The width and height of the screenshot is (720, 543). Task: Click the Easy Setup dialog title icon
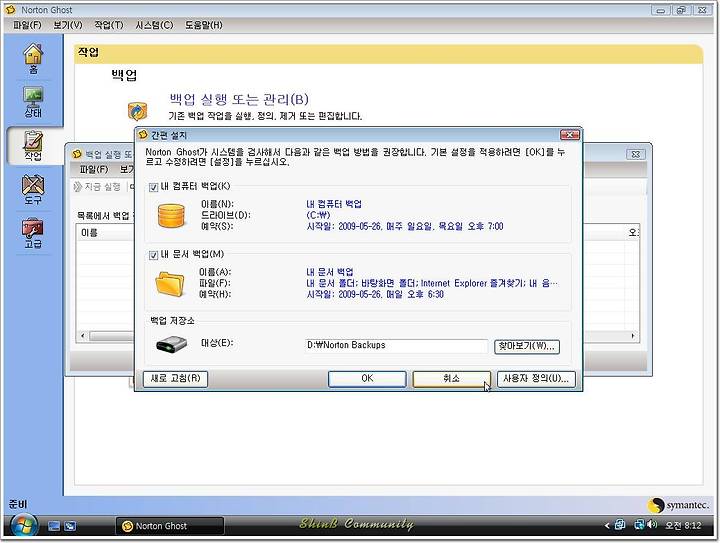click(x=143, y=134)
